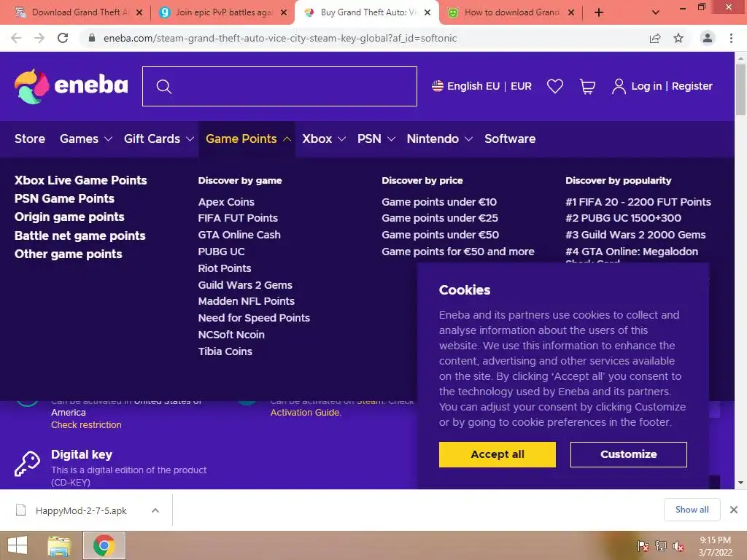
Task: Expand the Games menu chevron
Action: point(108,139)
